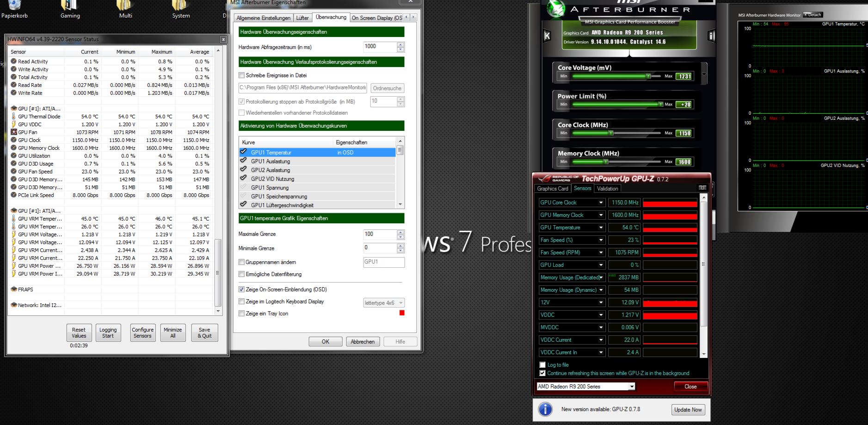This screenshot has height=425, width=868.
Task: Click the PCIe Link Speed sensor icon
Action: 13,195
